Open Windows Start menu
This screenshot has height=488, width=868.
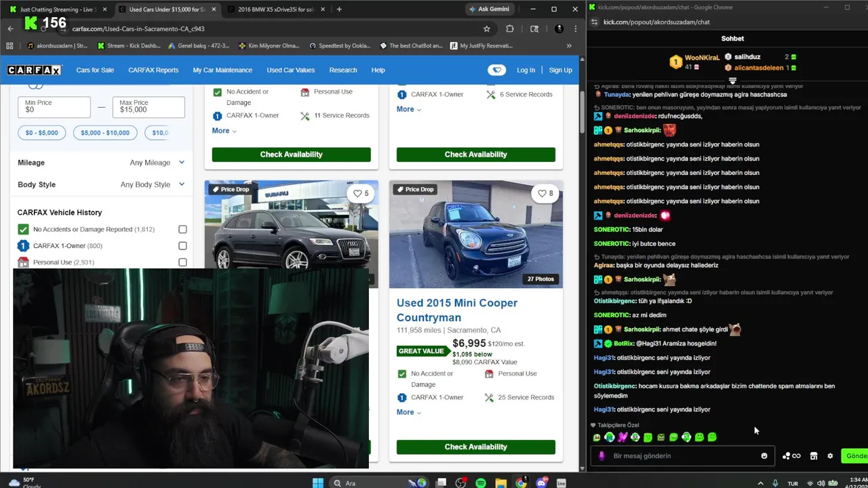point(318,483)
